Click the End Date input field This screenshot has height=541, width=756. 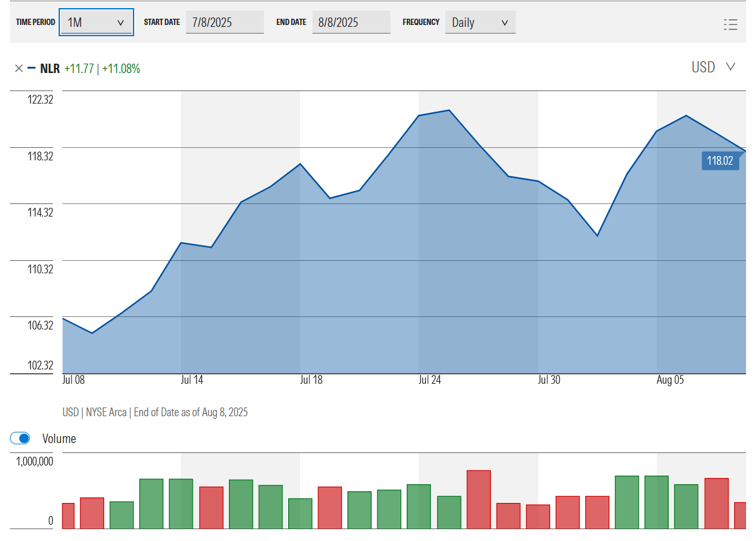(x=351, y=21)
